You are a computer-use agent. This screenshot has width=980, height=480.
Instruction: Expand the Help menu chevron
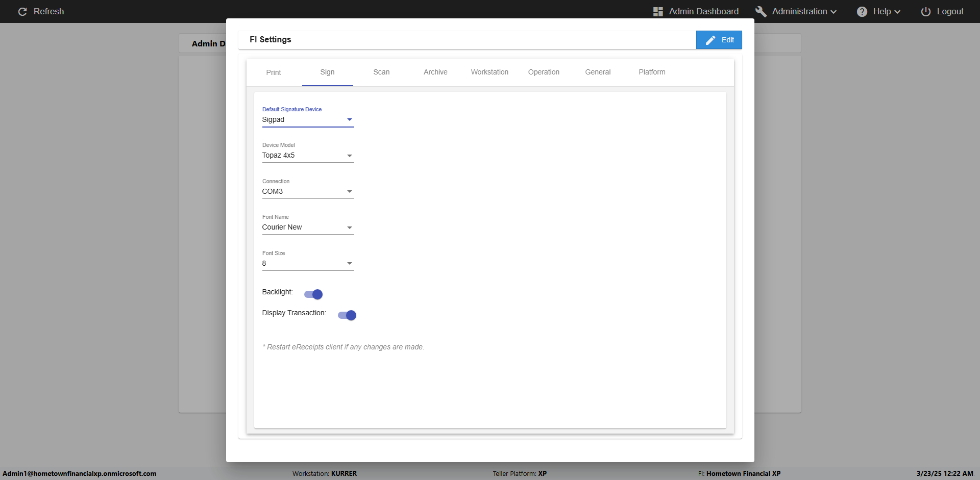pyautogui.click(x=897, y=12)
